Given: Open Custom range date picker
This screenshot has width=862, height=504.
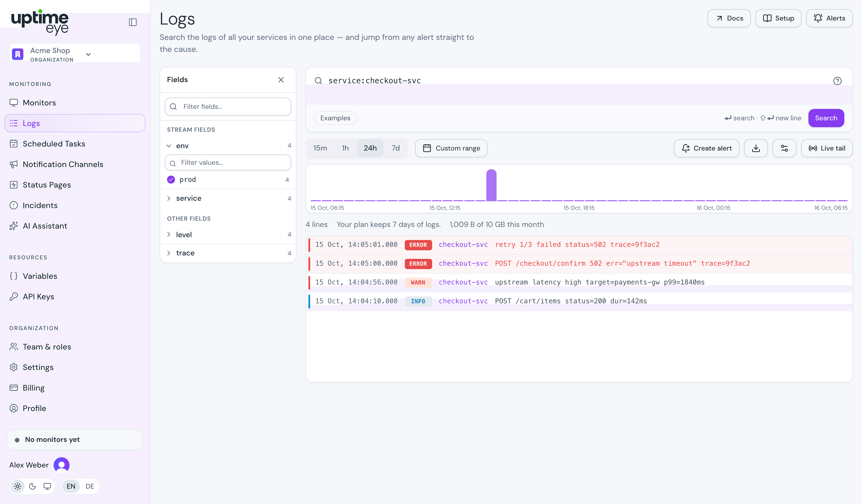Looking at the screenshot, I should (451, 148).
